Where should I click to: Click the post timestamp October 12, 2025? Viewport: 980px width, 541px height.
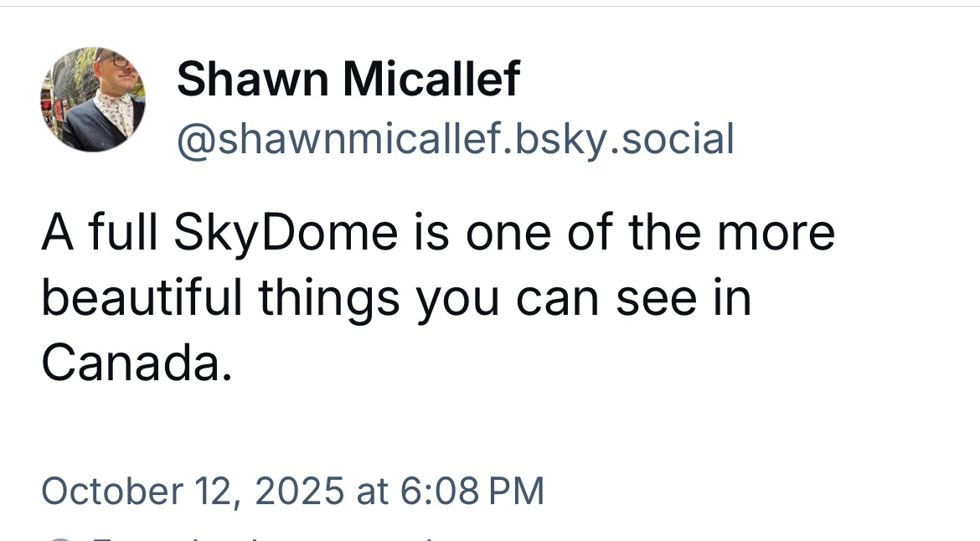click(x=292, y=490)
